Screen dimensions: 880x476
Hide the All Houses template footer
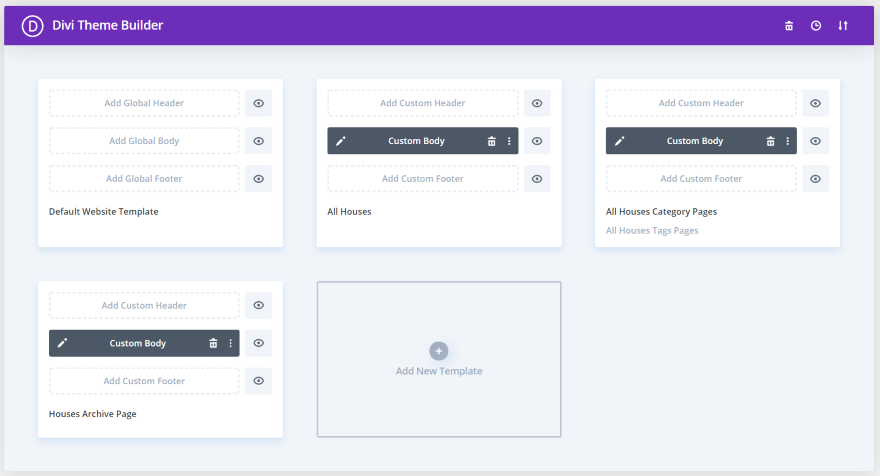pyautogui.click(x=537, y=178)
